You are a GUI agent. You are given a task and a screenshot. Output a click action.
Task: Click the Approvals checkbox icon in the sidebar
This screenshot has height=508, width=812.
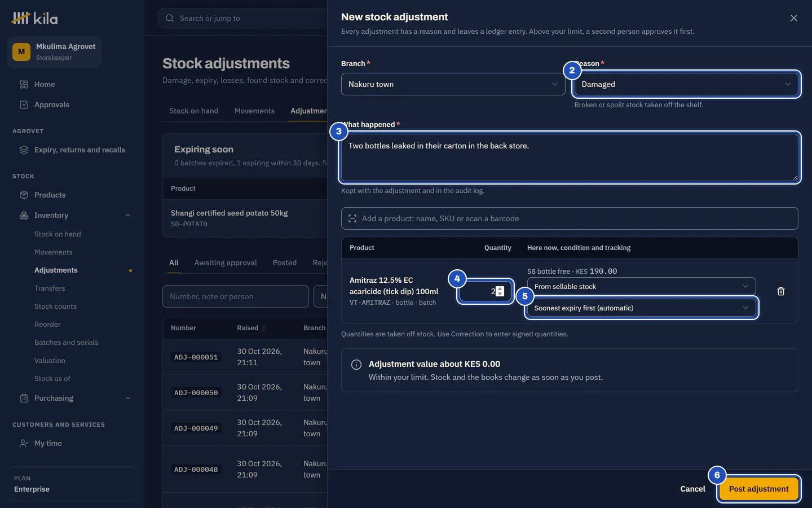[x=24, y=104]
